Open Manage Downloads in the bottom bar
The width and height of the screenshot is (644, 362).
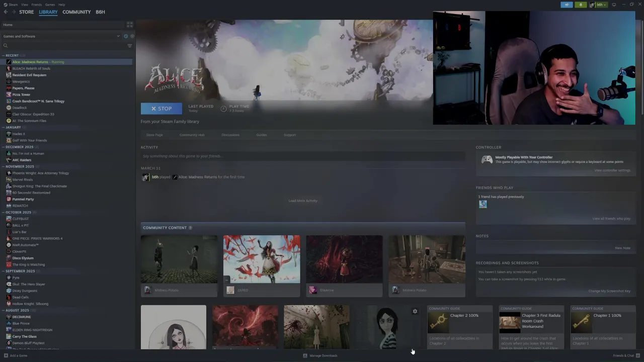320,355
